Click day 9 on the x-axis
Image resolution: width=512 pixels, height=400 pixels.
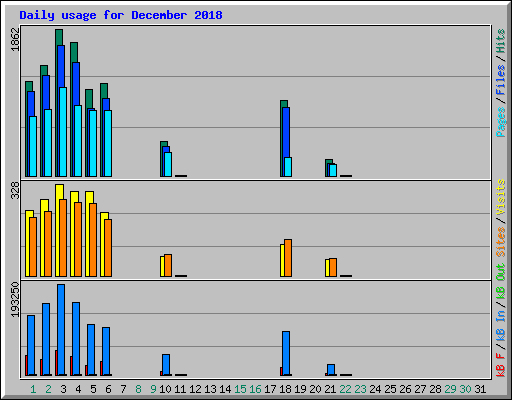point(153,389)
